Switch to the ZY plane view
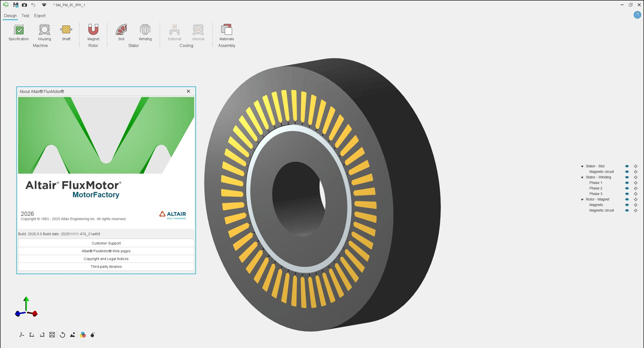The image size is (644, 348). pyautogui.click(x=42, y=335)
